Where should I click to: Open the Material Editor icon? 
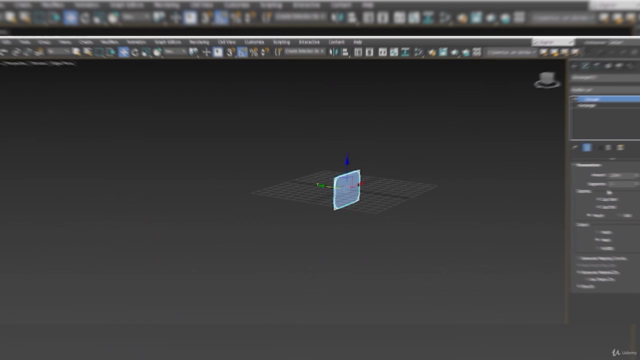419,52
